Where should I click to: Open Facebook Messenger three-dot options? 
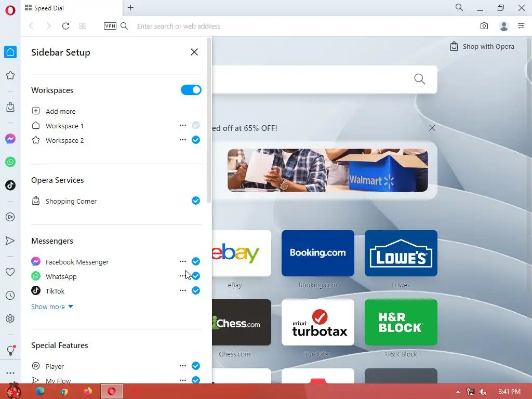coord(182,261)
